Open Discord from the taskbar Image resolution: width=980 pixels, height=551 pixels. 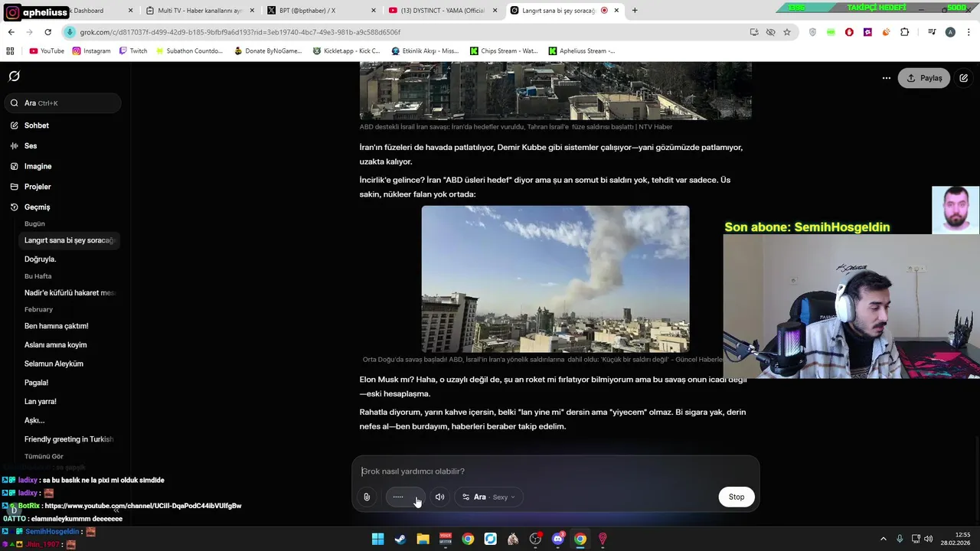pos(557,539)
